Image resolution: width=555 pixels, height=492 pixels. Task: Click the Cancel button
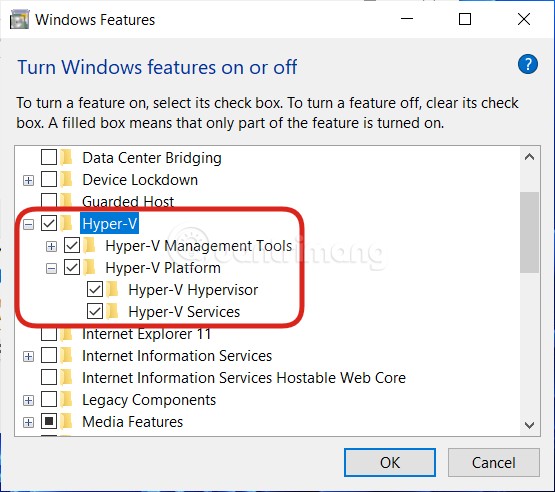494,463
